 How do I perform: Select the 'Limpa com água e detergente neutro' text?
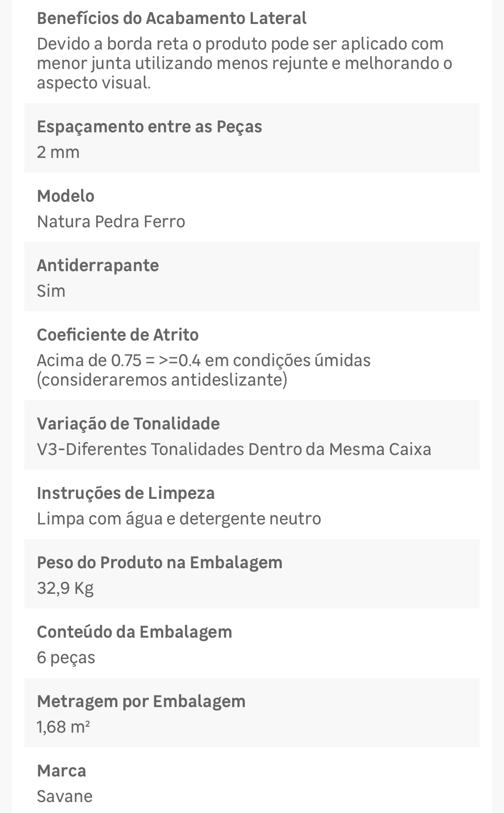179,519
